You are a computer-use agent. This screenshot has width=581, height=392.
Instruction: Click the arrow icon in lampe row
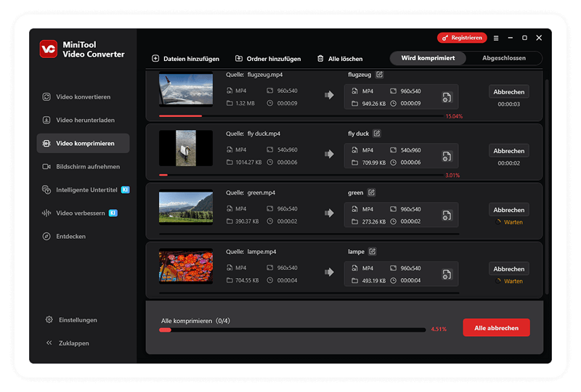point(329,272)
